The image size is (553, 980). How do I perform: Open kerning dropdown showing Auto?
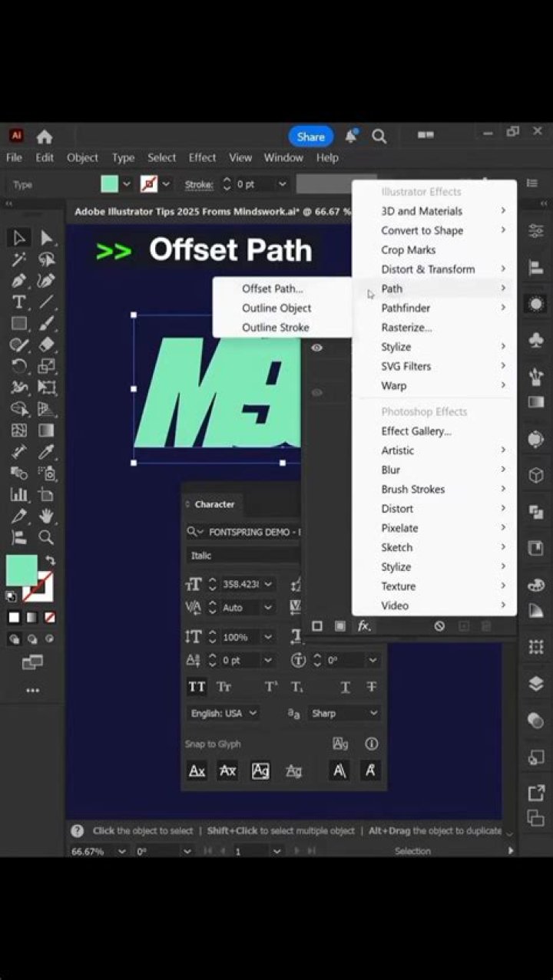[268, 607]
